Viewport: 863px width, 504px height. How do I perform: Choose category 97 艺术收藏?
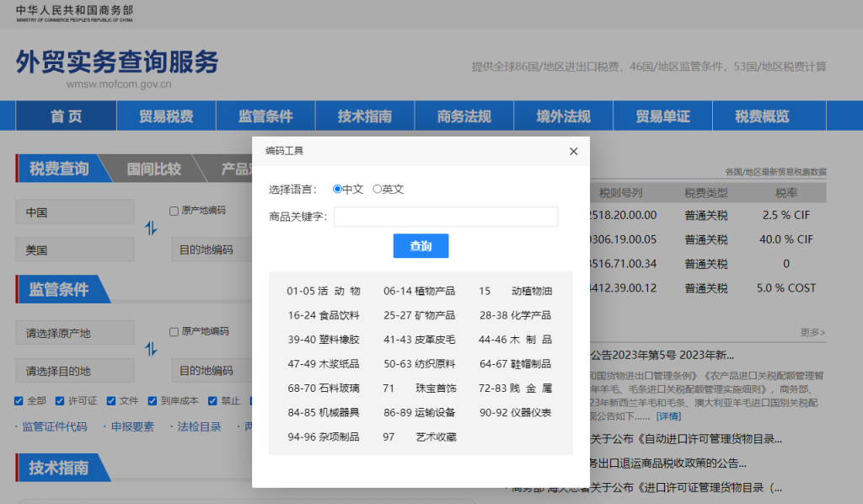click(420, 437)
